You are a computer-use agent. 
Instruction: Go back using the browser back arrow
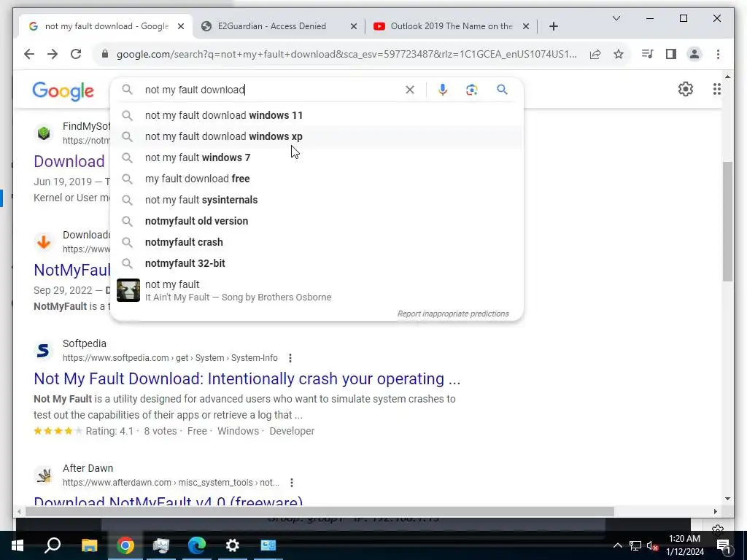click(29, 54)
